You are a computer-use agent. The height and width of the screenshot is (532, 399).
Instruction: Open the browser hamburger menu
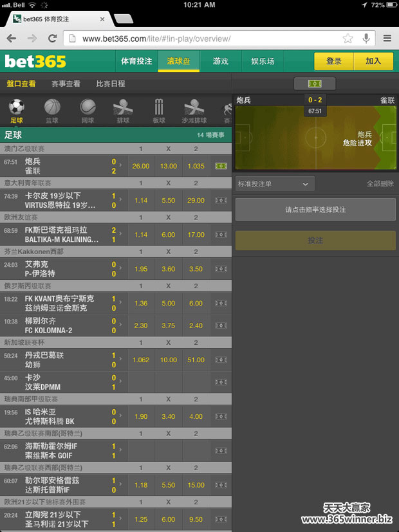[x=387, y=39]
